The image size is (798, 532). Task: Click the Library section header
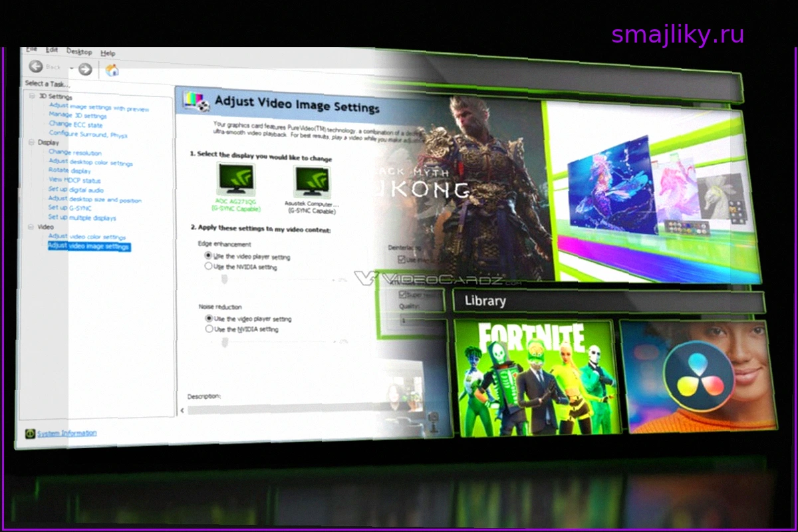tap(609, 302)
